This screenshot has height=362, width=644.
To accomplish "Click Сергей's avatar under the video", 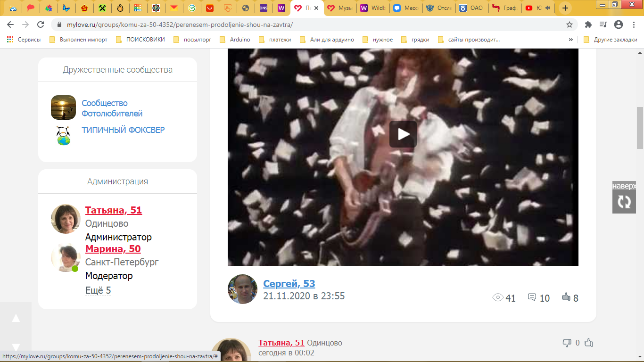I will [242, 289].
